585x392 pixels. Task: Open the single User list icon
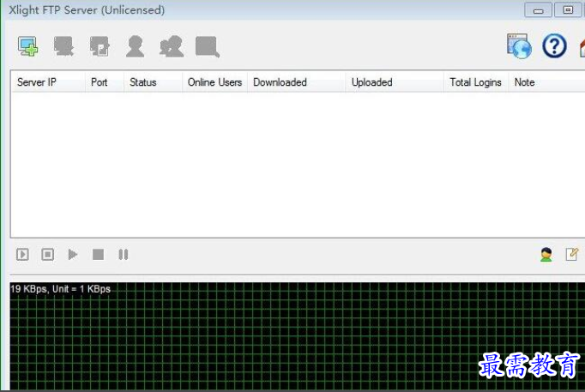(135, 46)
